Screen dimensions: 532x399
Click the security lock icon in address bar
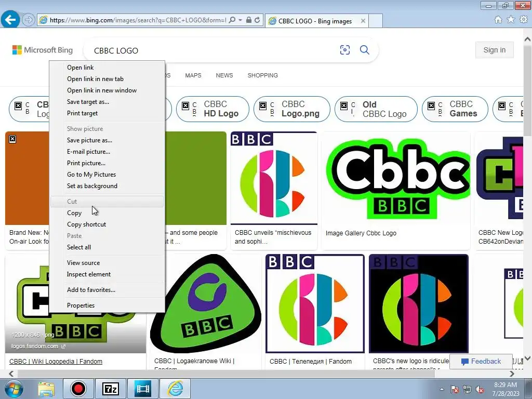(x=249, y=20)
